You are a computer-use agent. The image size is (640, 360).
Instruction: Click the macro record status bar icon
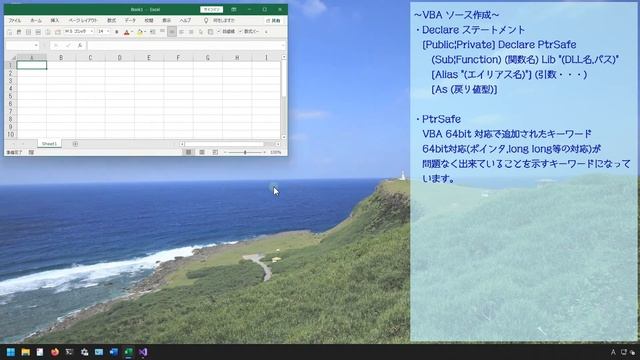pos(31,152)
